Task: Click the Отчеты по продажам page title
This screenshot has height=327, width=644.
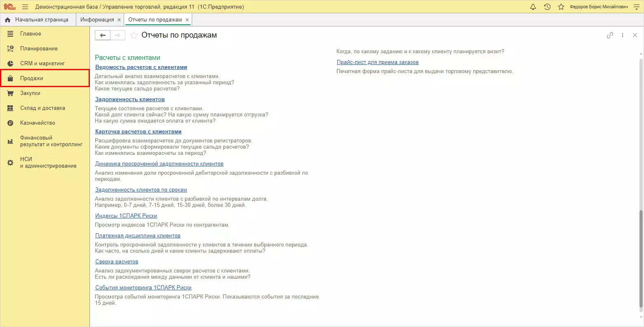Action: coord(179,36)
